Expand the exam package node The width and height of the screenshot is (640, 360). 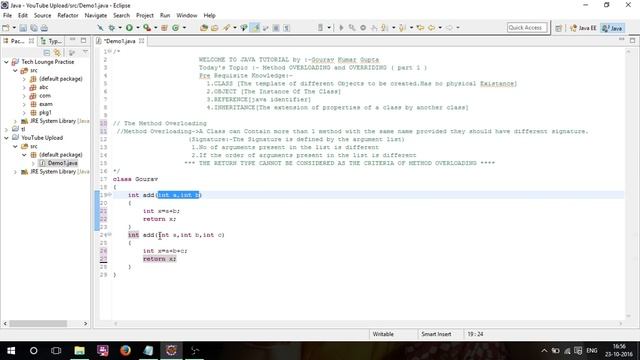pyautogui.click(x=24, y=104)
